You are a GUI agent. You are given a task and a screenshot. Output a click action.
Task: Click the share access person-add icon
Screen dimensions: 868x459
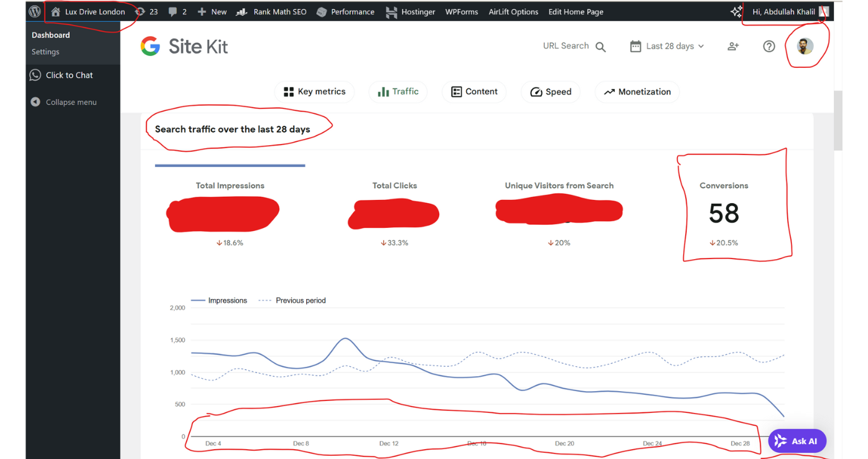tap(733, 45)
